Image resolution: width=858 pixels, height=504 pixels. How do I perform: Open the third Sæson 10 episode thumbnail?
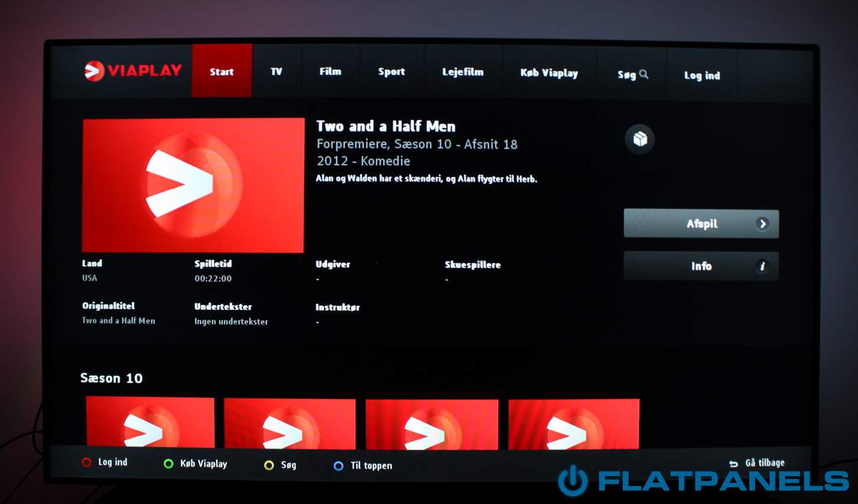point(432,424)
